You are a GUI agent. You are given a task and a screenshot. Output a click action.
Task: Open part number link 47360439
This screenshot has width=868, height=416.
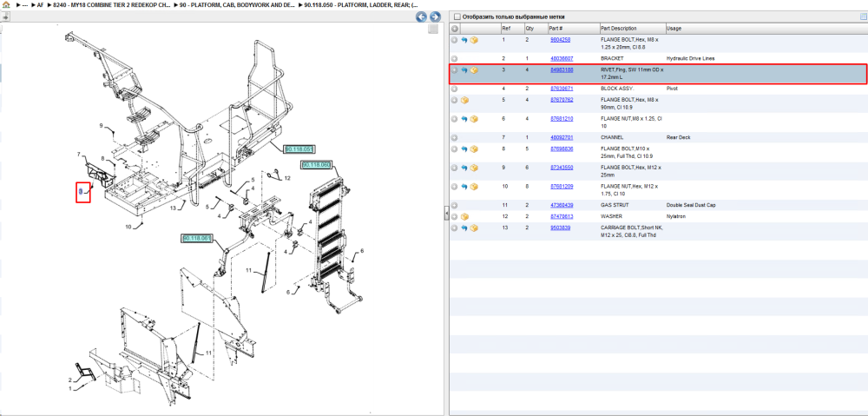pos(562,205)
